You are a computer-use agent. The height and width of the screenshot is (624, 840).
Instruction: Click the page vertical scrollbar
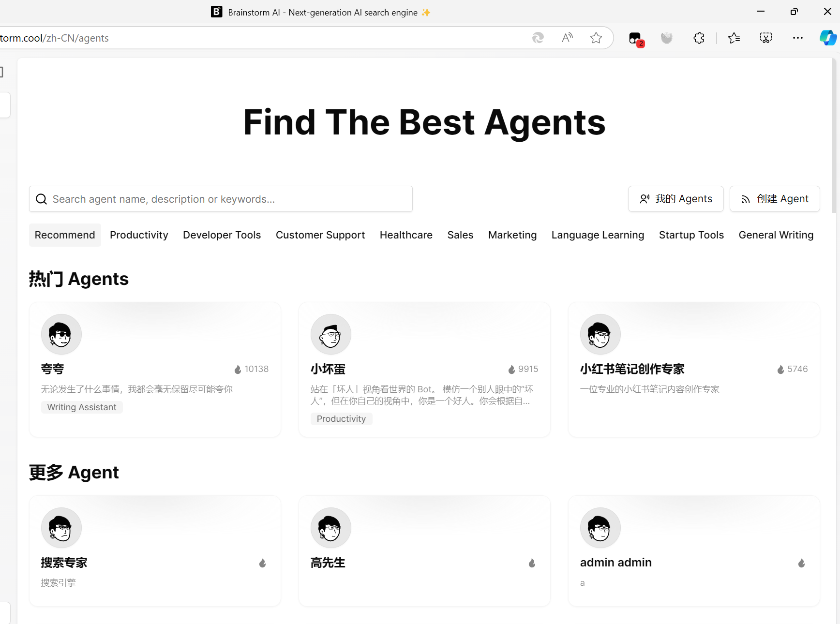834,135
